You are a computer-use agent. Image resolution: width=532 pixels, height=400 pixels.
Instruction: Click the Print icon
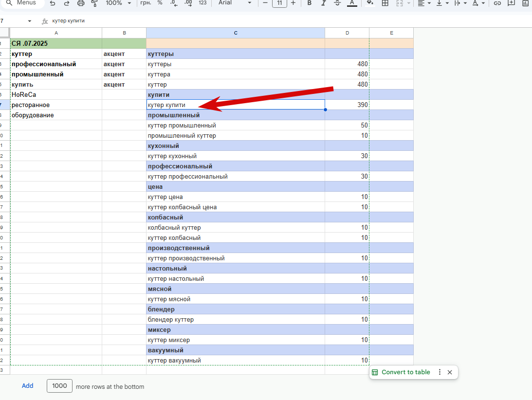[81, 3]
